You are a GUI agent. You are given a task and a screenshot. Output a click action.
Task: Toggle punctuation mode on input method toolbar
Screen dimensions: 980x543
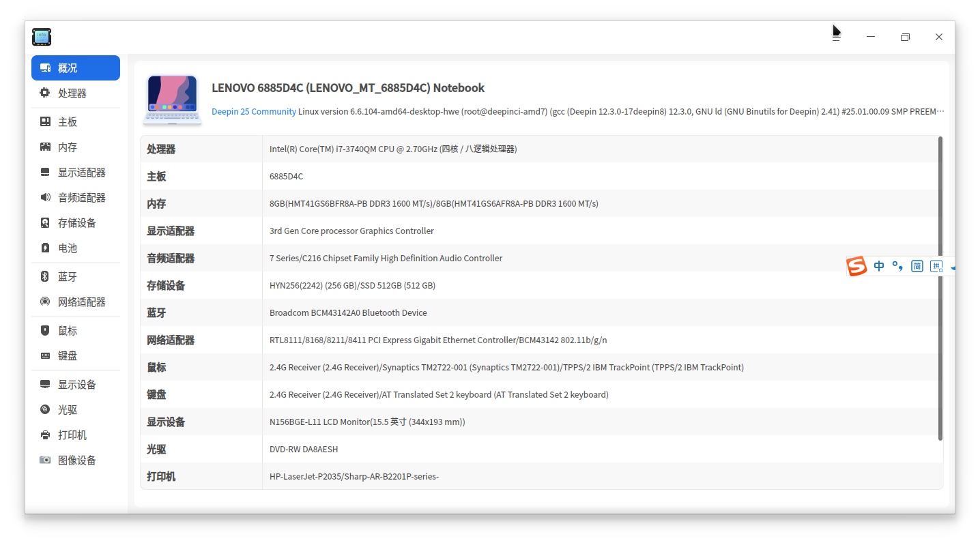pyautogui.click(x=898, y=266)
